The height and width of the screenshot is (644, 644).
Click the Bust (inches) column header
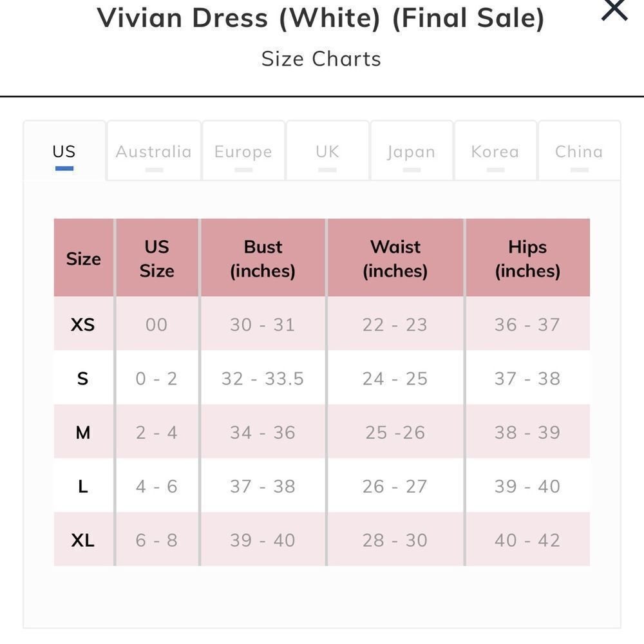click(263, 258)
